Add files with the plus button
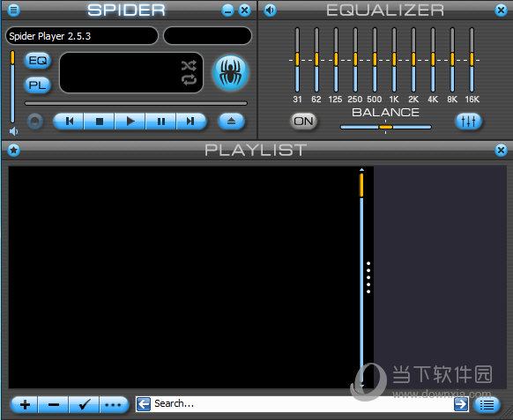Viewport: 513px width, 420px height. [25, 405]
